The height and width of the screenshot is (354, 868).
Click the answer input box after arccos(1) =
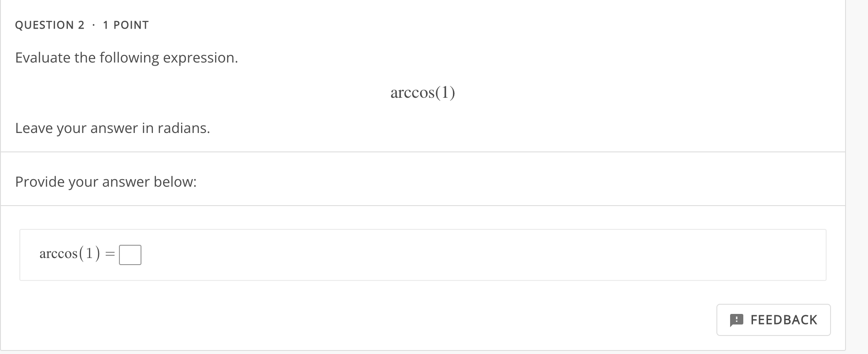[x=130, y=254]
